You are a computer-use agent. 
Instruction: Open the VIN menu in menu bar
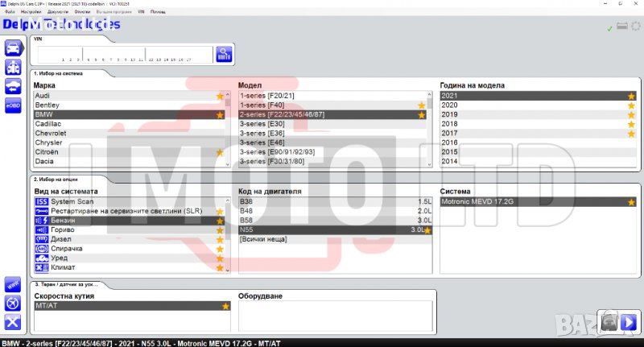pos(142,13)
